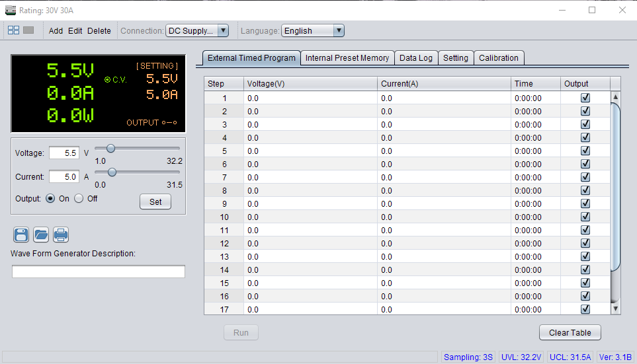Click the Current cell of step 9
The width and height of the screenshot is (637, 364).
tap(444, 203)
